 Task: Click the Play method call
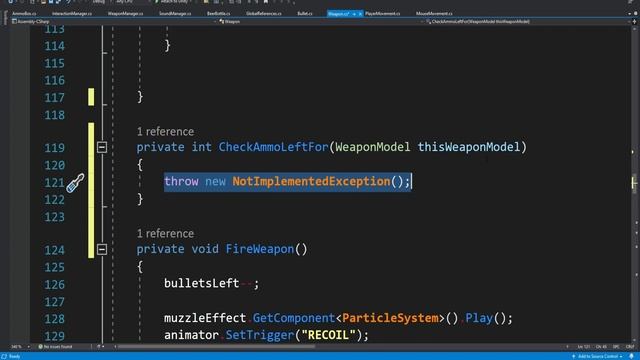pos(479,318)
